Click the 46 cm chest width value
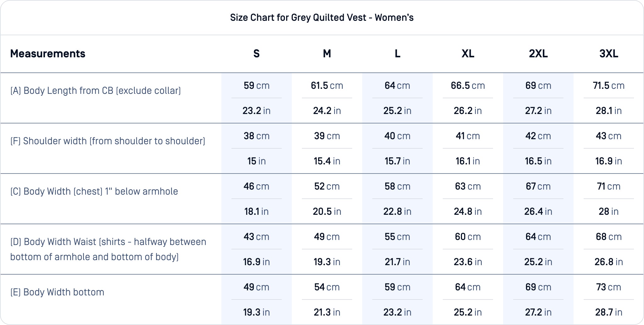644x325 pixels. click(257, 186)
